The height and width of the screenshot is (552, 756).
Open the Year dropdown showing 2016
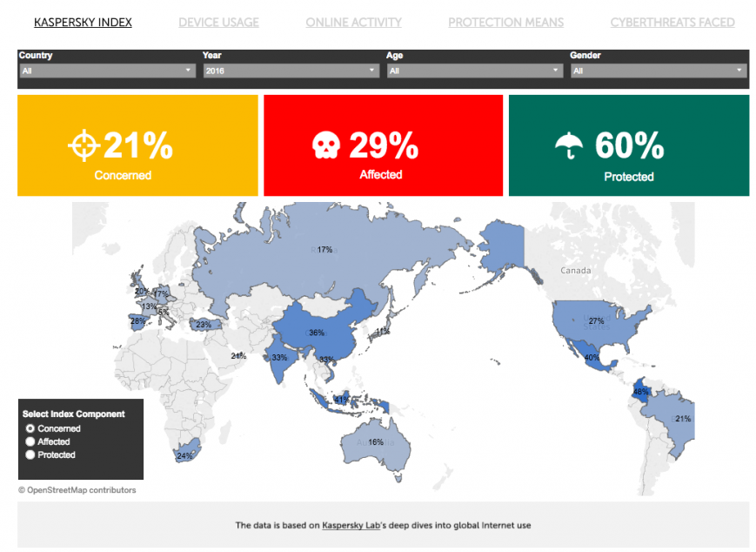291,71
